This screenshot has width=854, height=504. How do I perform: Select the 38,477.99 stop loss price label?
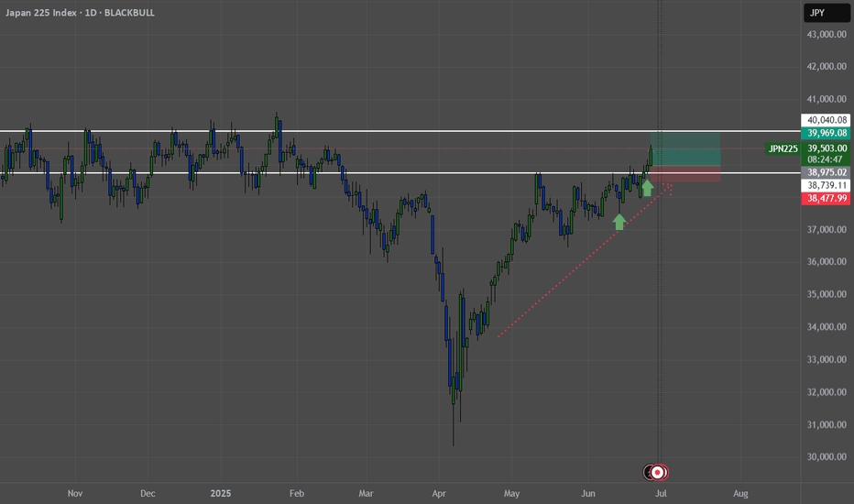pos(826,198)
